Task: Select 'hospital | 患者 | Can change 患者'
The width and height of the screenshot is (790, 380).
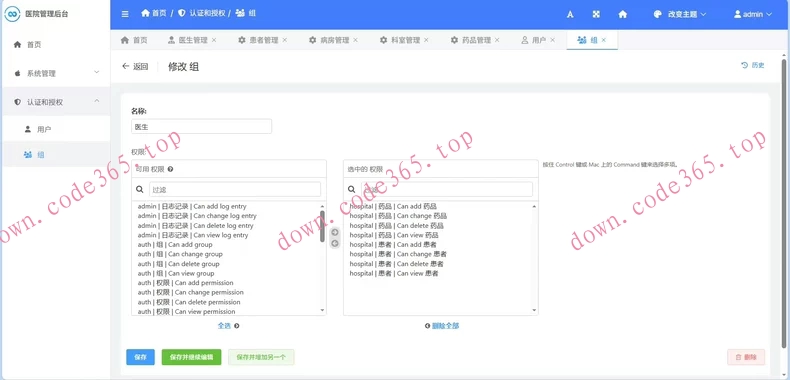Action: tap(398, 254)
